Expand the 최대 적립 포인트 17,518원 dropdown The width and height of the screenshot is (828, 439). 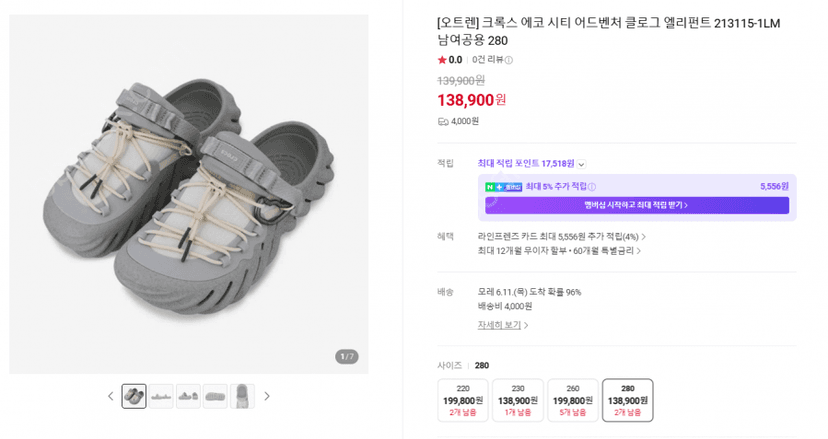click(581, 164)
